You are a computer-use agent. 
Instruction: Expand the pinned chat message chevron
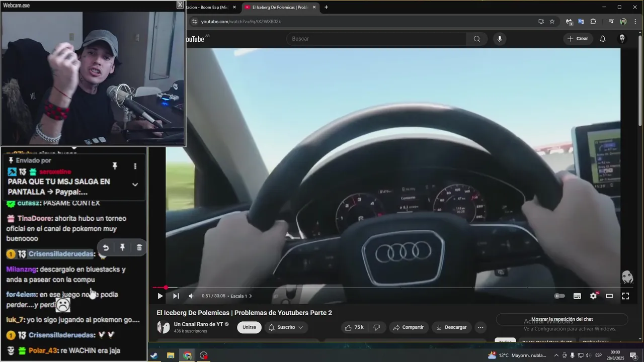135,185
